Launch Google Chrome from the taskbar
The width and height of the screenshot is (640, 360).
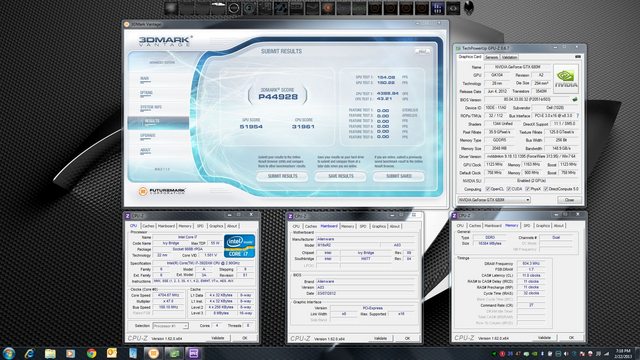tap(91, 353)
